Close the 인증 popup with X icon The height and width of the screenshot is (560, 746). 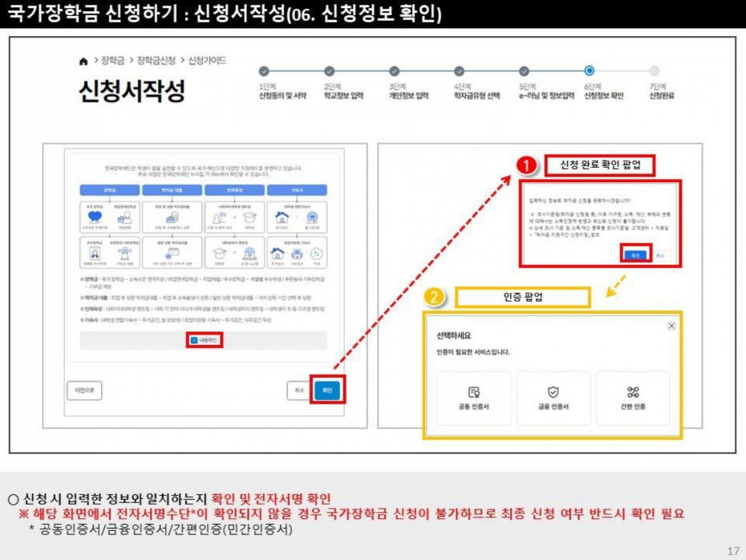[671, 326]
